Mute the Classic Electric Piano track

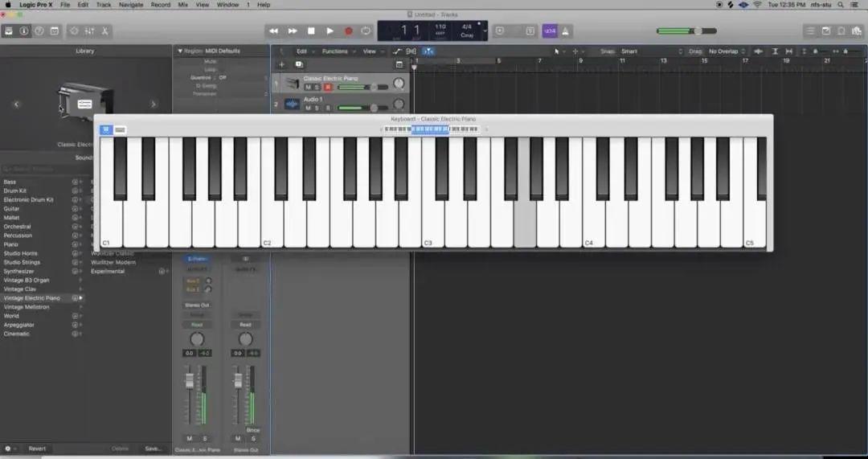click(308, 88)
